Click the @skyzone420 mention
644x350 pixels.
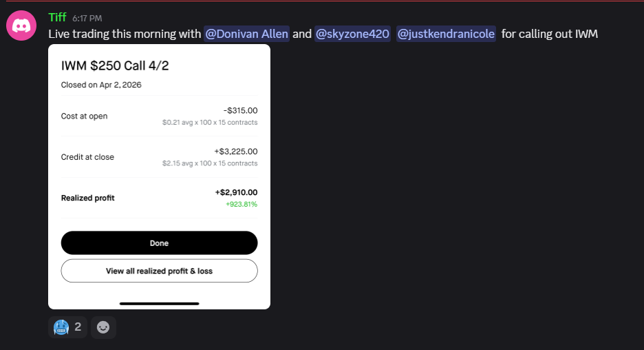click(x=352, y=34)
